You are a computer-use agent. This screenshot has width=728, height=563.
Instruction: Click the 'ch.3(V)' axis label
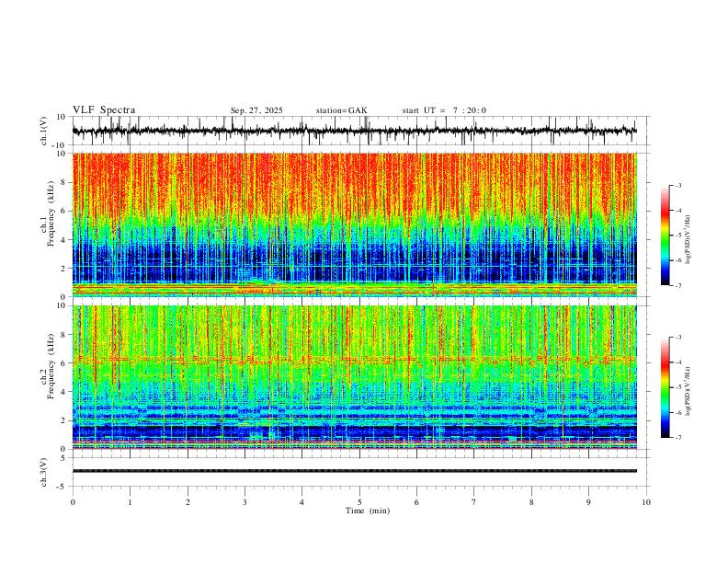(x=43, y=472)
